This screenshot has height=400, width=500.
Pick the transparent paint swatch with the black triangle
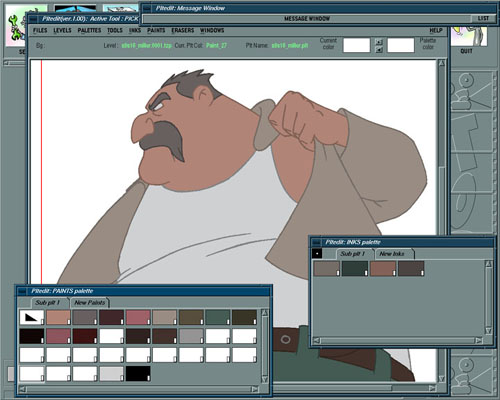(32, 317)
